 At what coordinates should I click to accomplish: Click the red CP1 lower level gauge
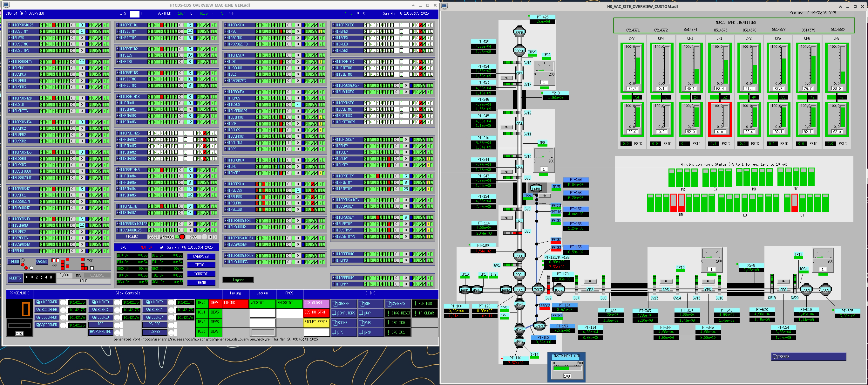pos(719,119)
